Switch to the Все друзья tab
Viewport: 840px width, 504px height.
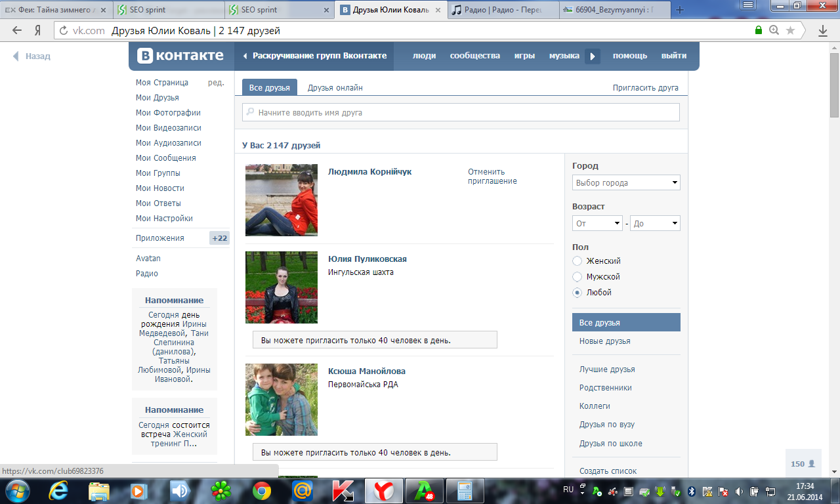(270, 87)
